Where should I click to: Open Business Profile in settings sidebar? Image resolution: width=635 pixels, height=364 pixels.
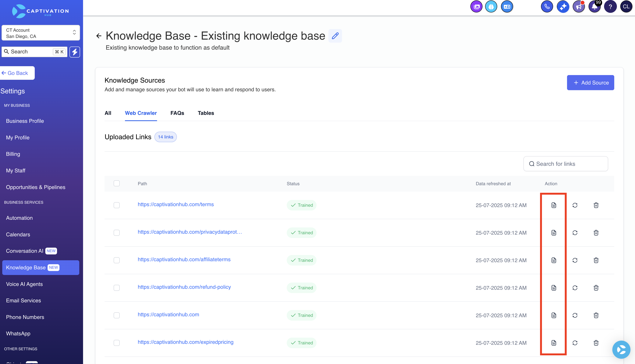[x=25, y=121]
